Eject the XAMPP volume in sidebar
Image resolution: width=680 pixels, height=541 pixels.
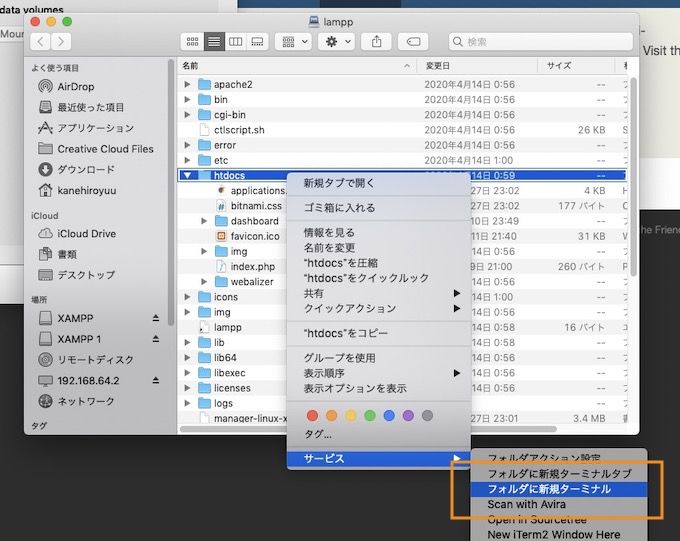coord(155,318)
